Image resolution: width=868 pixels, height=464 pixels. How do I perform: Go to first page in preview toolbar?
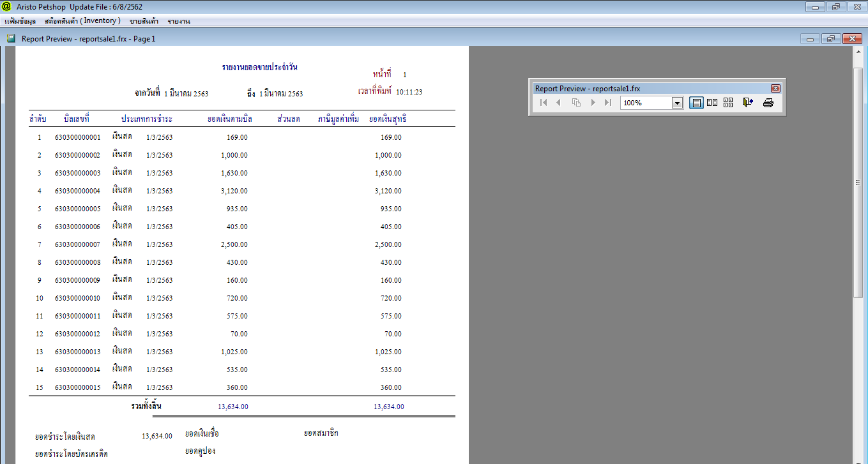(x=544, y=103)
